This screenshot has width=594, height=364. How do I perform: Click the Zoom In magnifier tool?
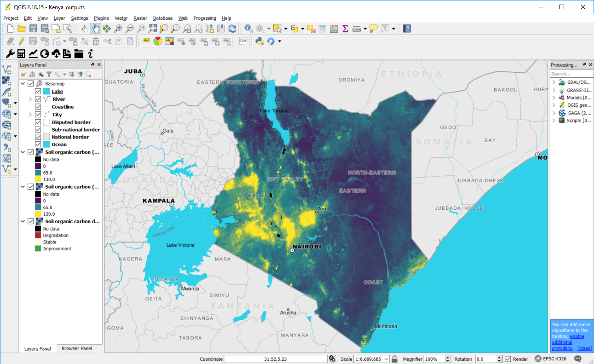(118, 29)
